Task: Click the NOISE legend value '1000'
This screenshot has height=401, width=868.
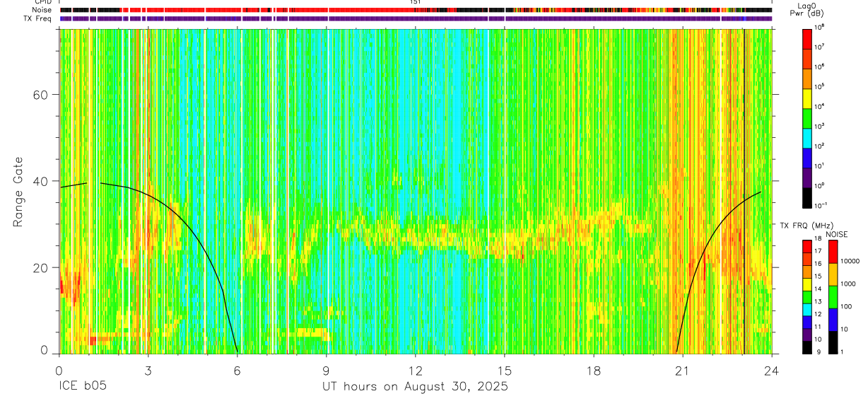Action: (x=848, y=284)
